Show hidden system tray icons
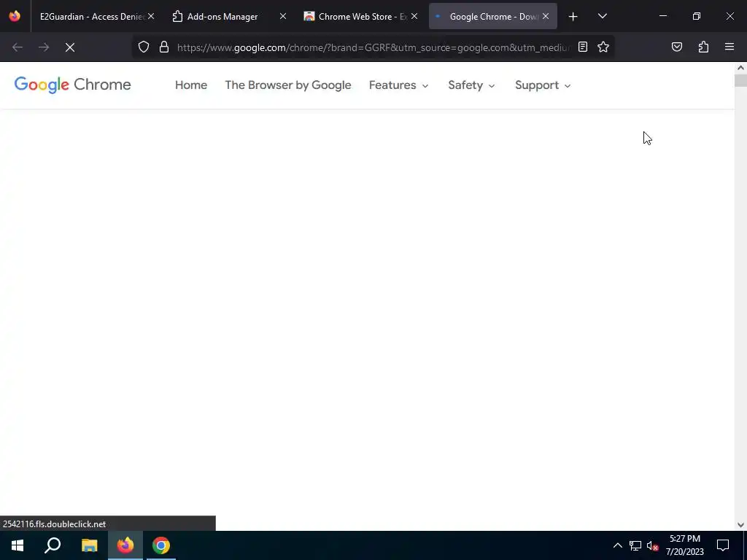Screen dimensions: 747x560 pyautogui.click(x=617, y=545)
